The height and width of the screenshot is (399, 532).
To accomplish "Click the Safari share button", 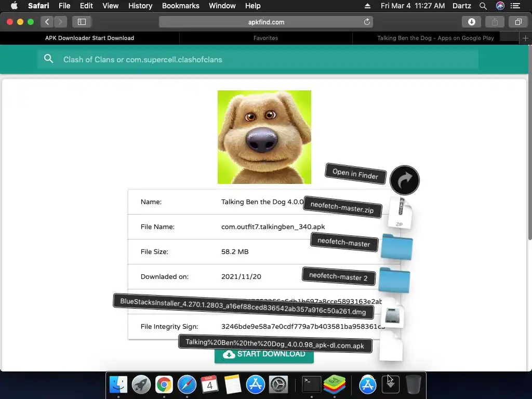I will (x=495, y=22).
